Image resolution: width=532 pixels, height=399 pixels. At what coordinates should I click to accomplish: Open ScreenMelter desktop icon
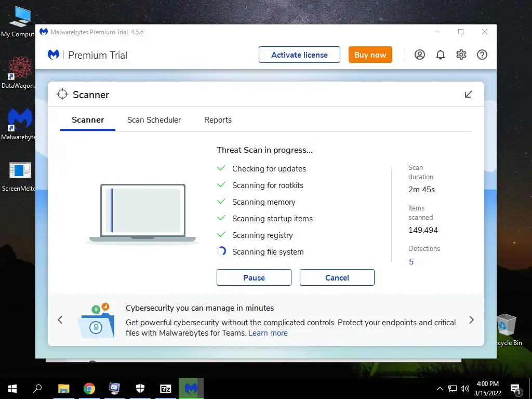coord(19,177)
